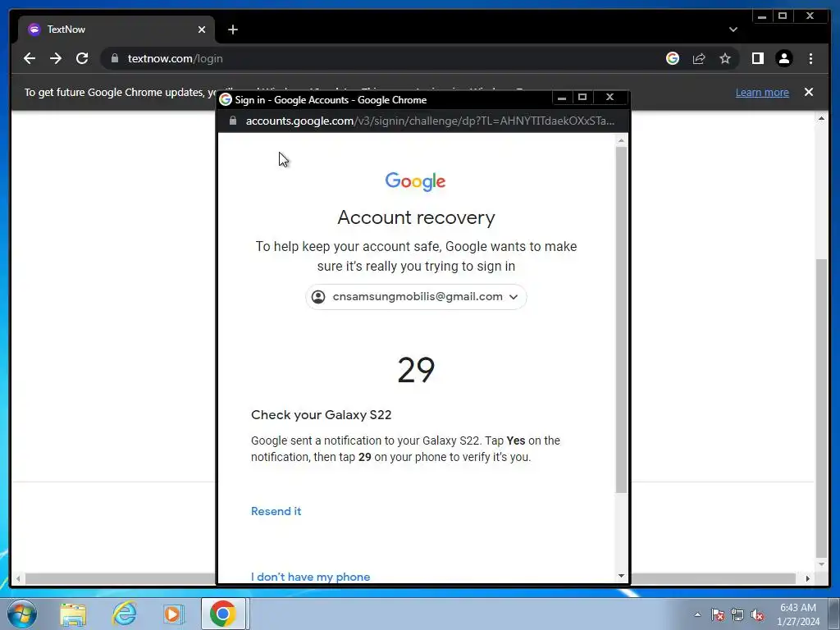The width and height of the screenshot is (840, 630).
Task: Click the 'Check your Galaxy S22' heading
Action: coord(322,414)
